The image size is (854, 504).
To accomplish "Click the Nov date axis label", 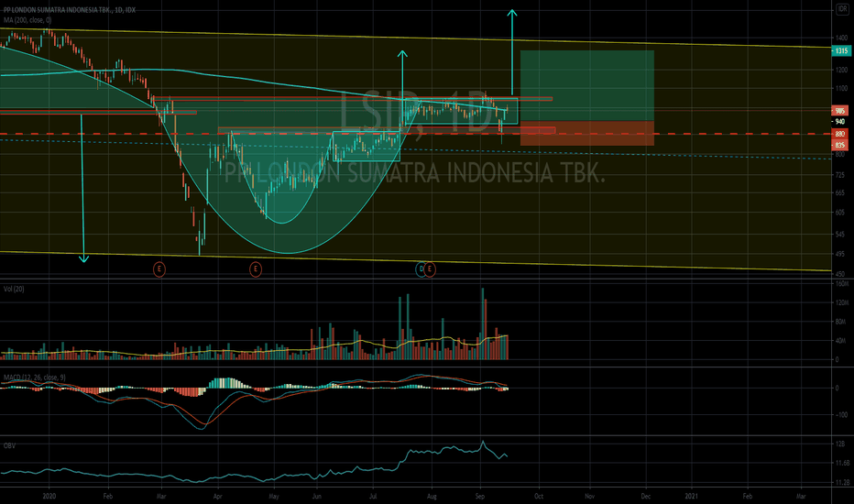I will pos(590,497).
